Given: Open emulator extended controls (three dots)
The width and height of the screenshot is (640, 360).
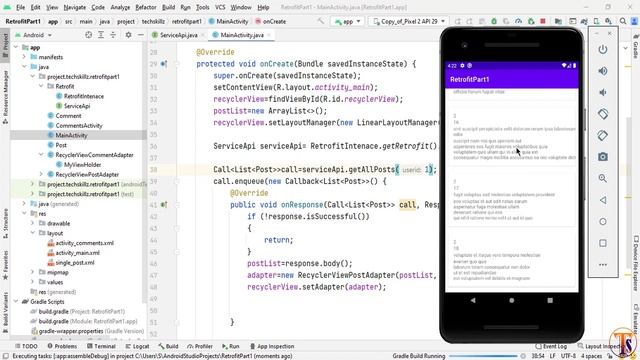Looking at the screenshot, I should [x=602, y=265].
